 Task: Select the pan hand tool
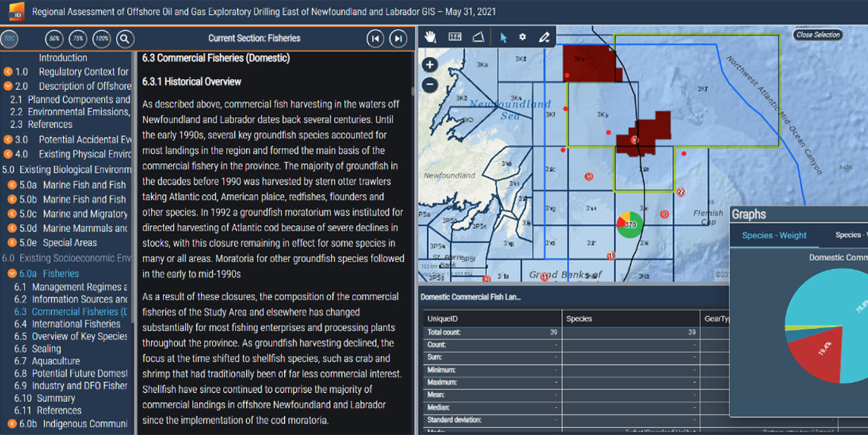430,37
